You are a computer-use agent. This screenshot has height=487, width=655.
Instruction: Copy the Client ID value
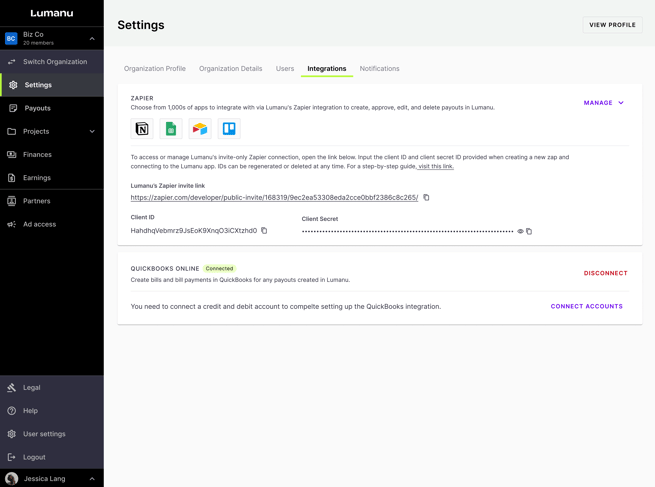point(264,231)
